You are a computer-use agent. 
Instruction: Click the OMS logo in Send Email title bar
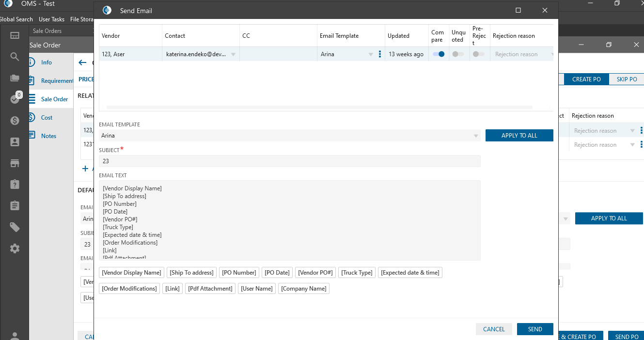pos(107,10)
